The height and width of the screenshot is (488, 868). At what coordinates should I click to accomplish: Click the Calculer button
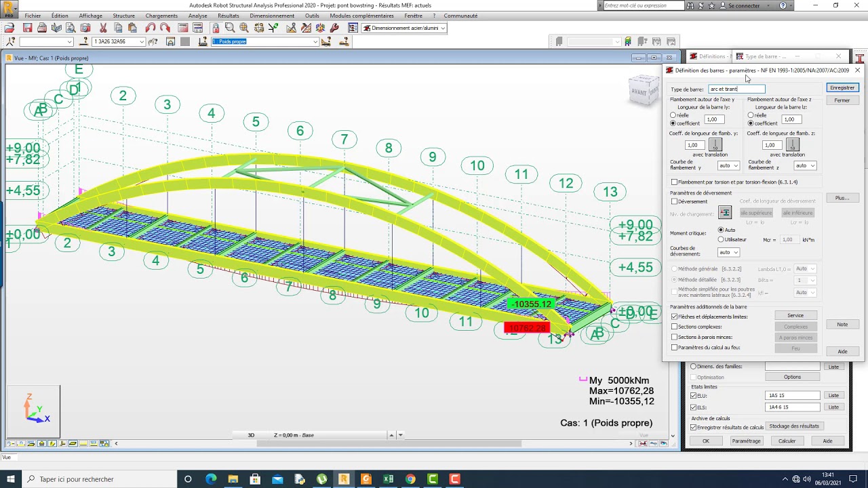(x=787, y=441)
